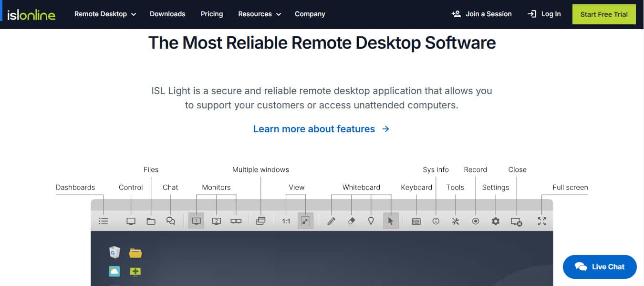Click the Tools label text
The height and width of the screenshot is (286, 644).
coord(455,187)
